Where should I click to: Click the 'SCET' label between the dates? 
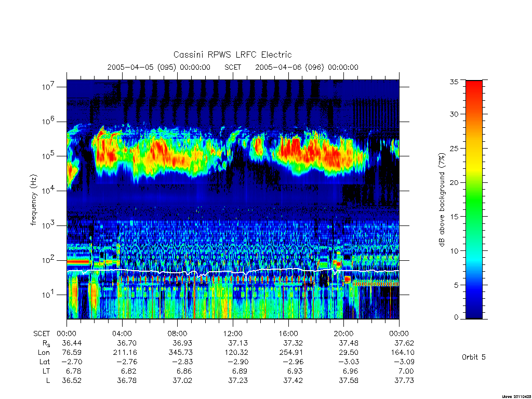[x=233, y=67]
